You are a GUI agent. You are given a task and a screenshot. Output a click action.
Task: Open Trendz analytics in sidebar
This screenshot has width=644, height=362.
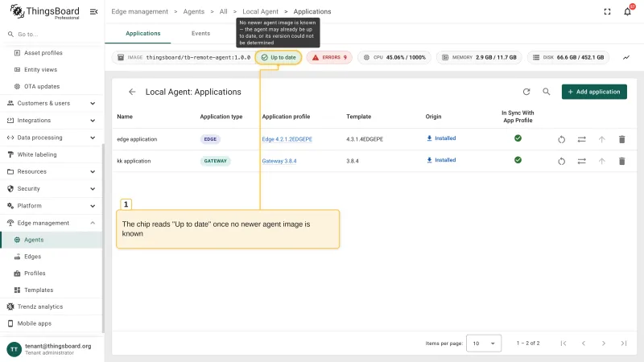point(51,306)
